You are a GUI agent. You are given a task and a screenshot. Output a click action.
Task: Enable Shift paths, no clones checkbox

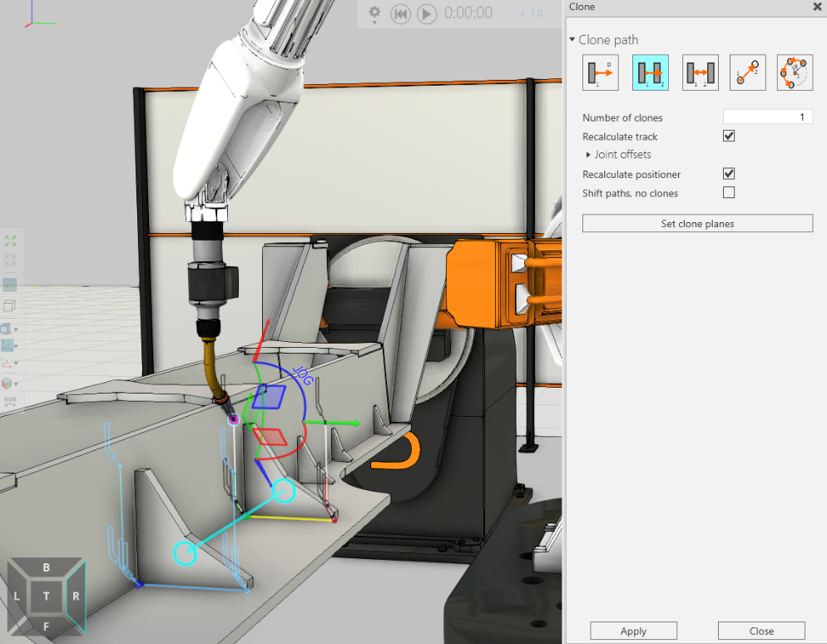click(x=729, y=192)
